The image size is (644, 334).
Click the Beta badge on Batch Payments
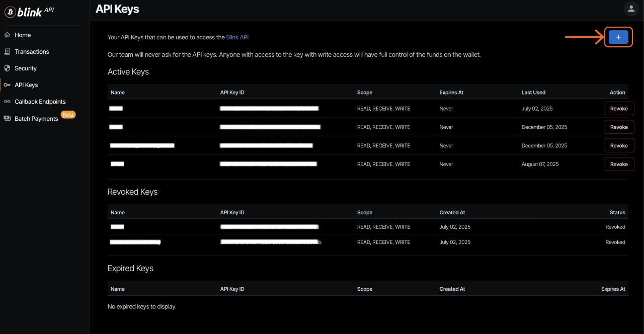click(68, 115)
